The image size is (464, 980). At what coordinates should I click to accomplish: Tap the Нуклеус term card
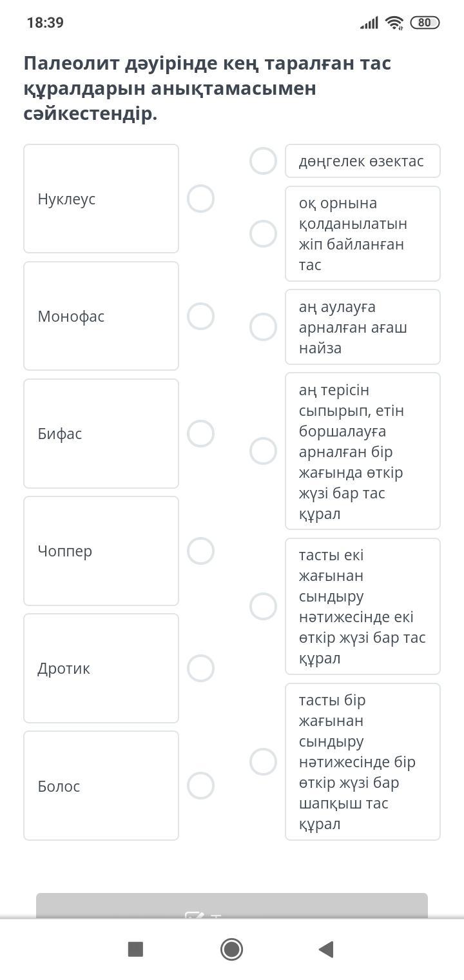101,199
